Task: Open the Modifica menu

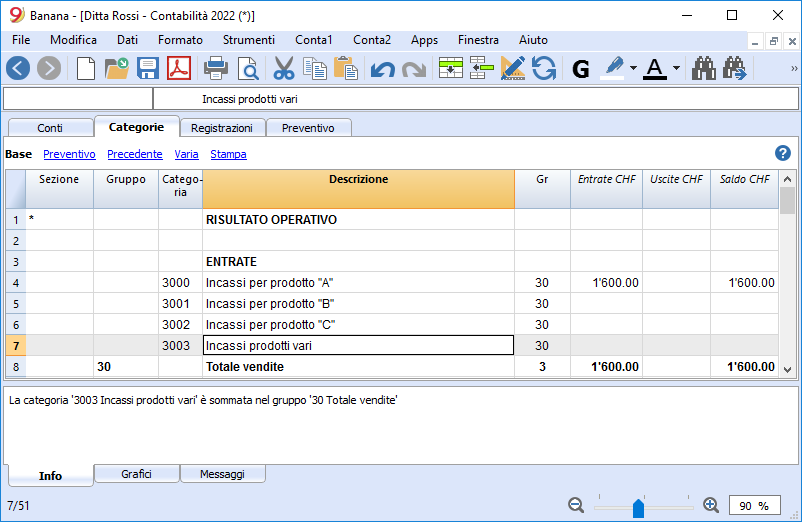Action: (73, 40)
